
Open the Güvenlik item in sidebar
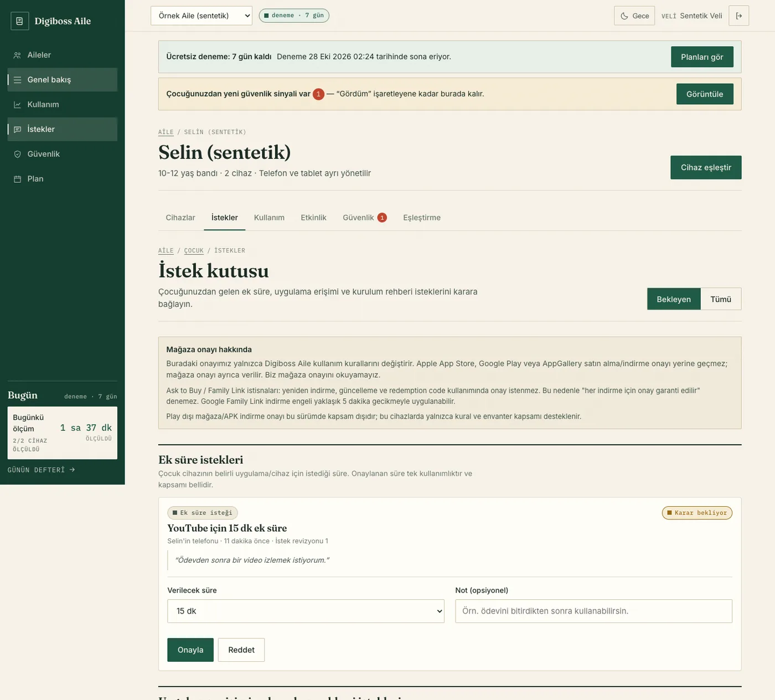(63, 154)
